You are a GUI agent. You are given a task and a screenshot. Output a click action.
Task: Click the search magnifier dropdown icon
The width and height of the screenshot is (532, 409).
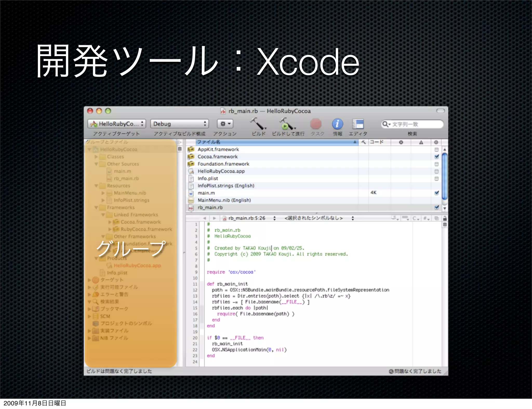tap(386, 124)
